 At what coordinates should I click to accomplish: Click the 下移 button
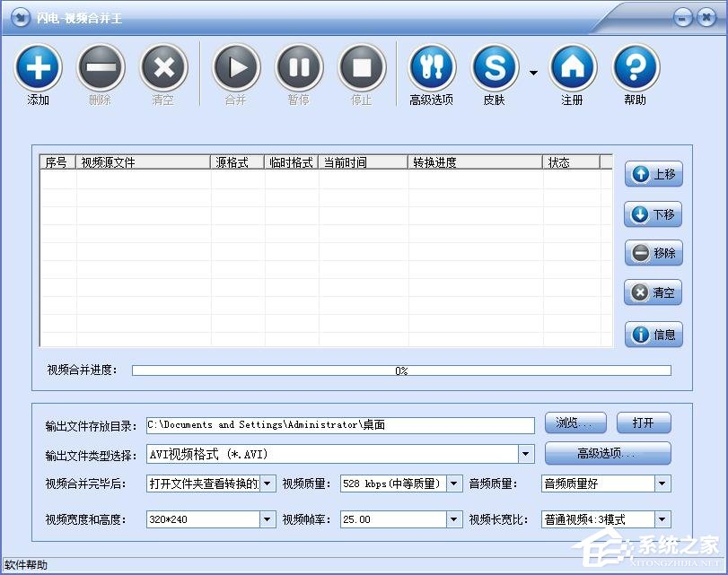pyautogui.click(x=653, y=213)
